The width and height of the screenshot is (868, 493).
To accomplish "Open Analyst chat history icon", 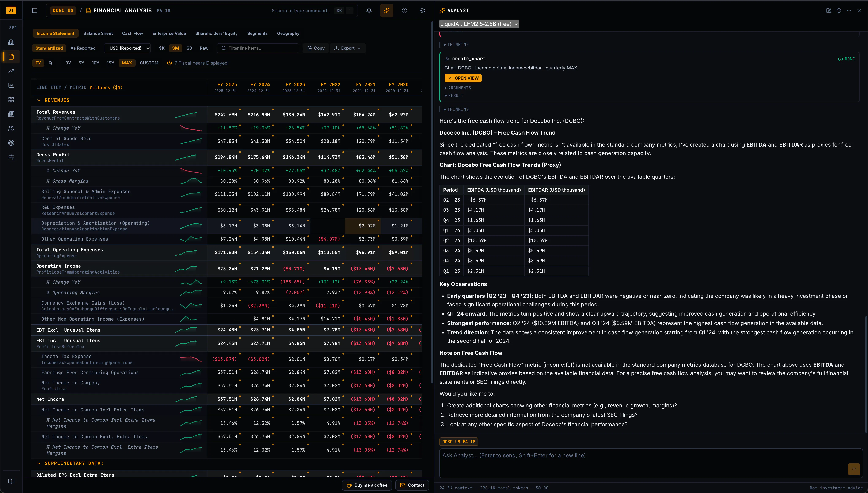I will click(839, 11).
